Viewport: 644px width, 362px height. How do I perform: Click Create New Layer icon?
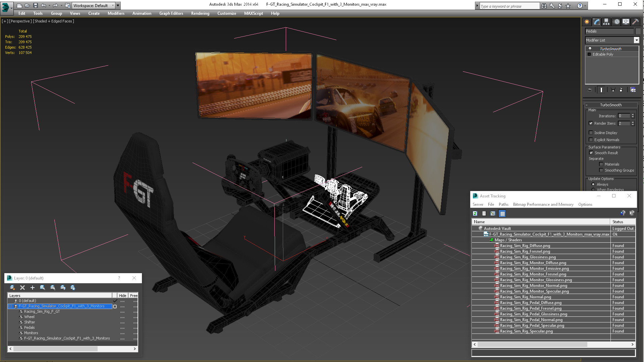coord(12,288)
